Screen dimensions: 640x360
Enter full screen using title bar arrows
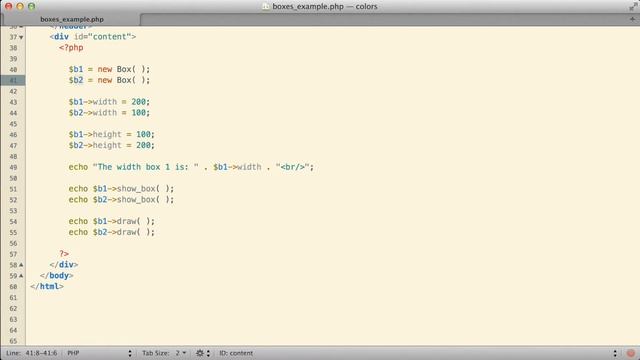[x=633, y=6]
